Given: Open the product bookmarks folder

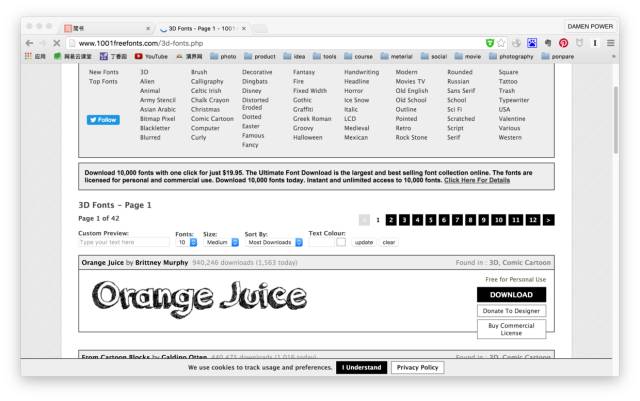Looking at the screenshot, I should [260, 56].
